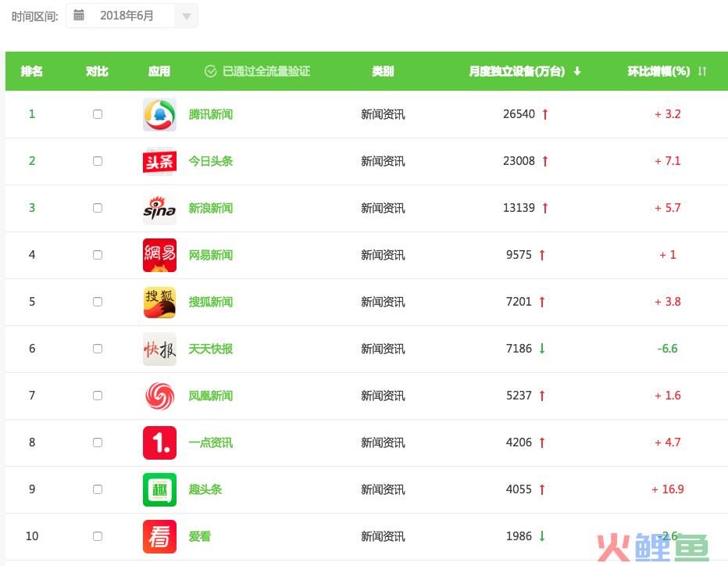This screenshot has height=566, width=728.
Task: Click the + 3.2 growth value
Action: pos(668,114)
